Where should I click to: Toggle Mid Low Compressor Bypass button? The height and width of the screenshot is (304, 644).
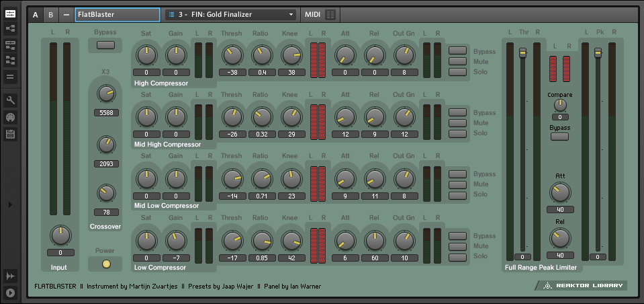click(x=457, y=174)
